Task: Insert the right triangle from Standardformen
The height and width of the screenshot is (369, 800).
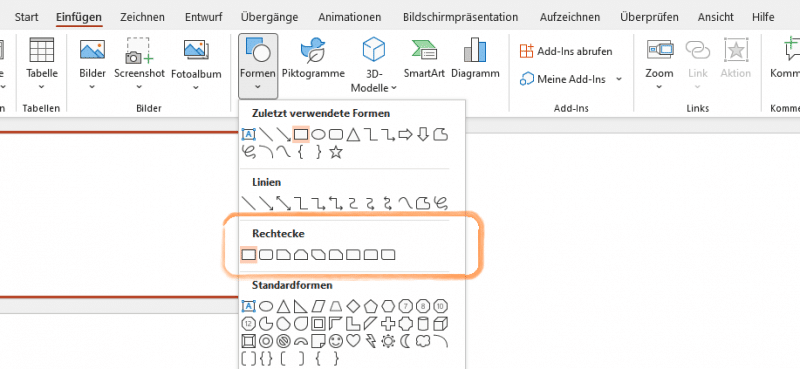Action: click(301, 306)
